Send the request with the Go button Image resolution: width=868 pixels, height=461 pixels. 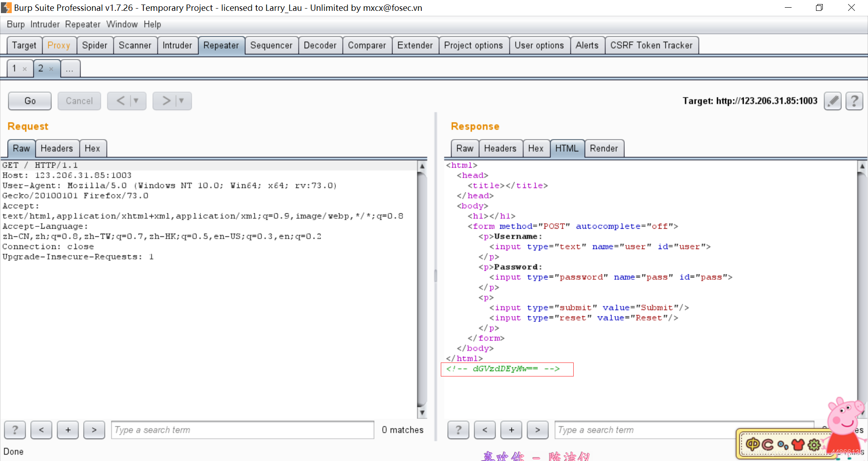pos(30,101)
